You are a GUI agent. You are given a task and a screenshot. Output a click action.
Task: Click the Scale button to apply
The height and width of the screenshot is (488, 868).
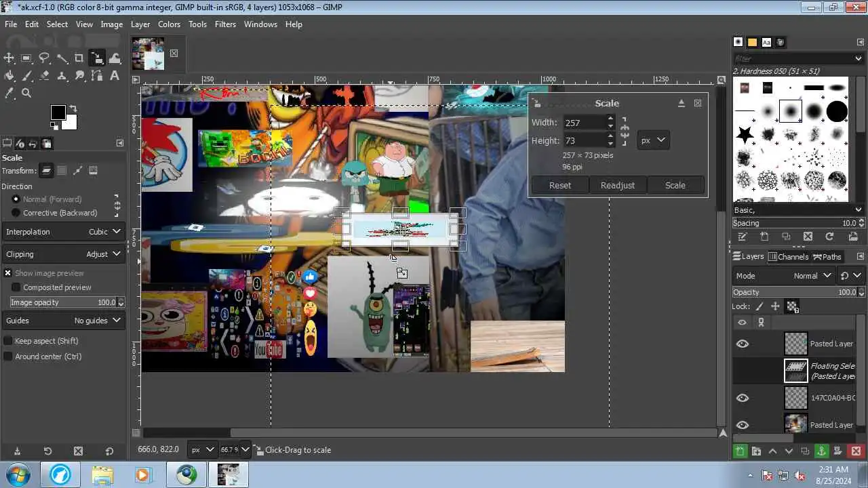coord(675,185)
